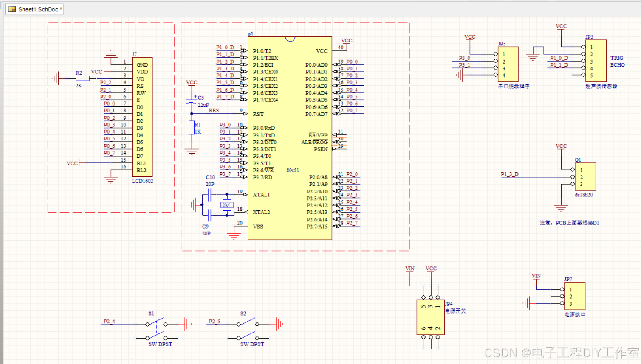Click the ground symbol below Q1

(x=561, y=208)
